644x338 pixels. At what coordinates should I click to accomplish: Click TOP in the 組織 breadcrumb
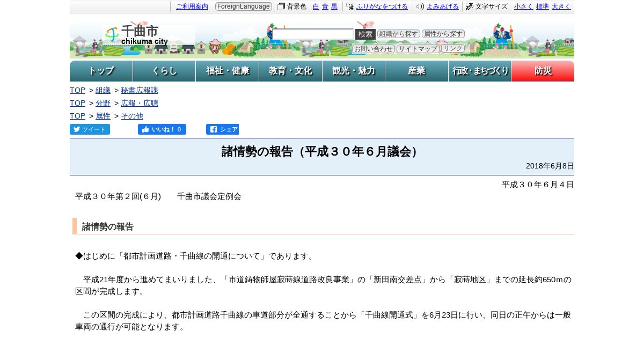tap(78, 90)
